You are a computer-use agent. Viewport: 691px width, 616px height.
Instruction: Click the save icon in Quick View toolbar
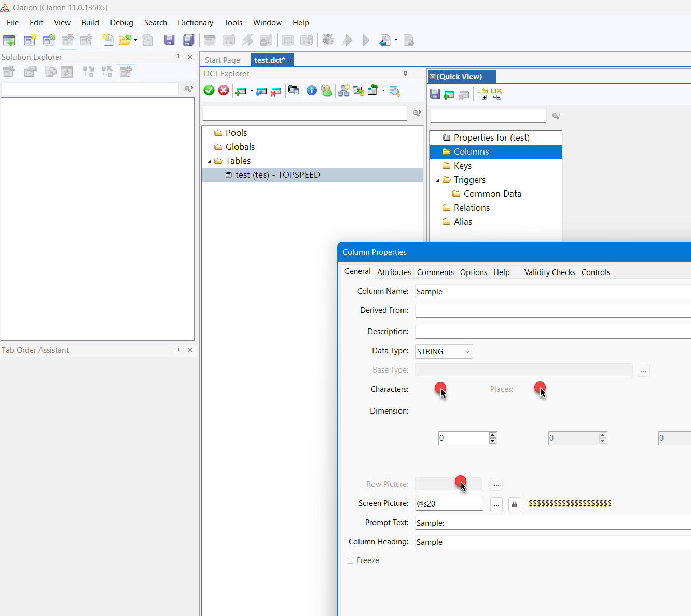[435, 94]
